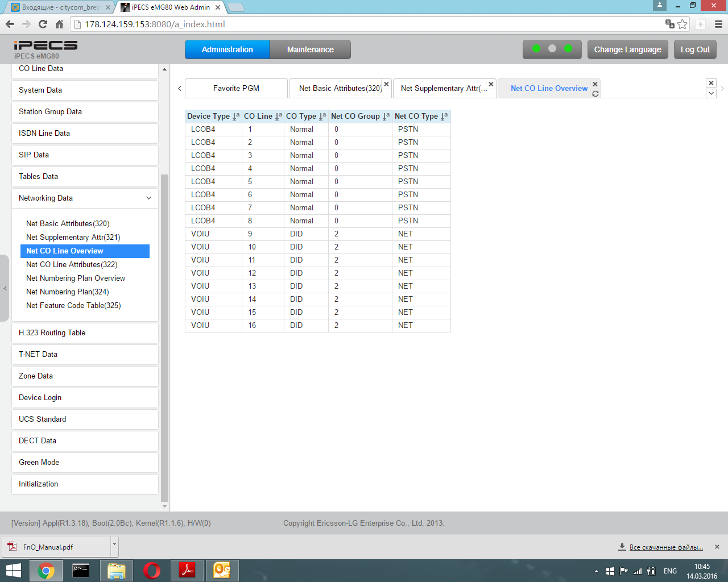The height and width of the screenshot is (582, 728).
Task: Sort table by the CO Line column
Action: tap(279, 117)
